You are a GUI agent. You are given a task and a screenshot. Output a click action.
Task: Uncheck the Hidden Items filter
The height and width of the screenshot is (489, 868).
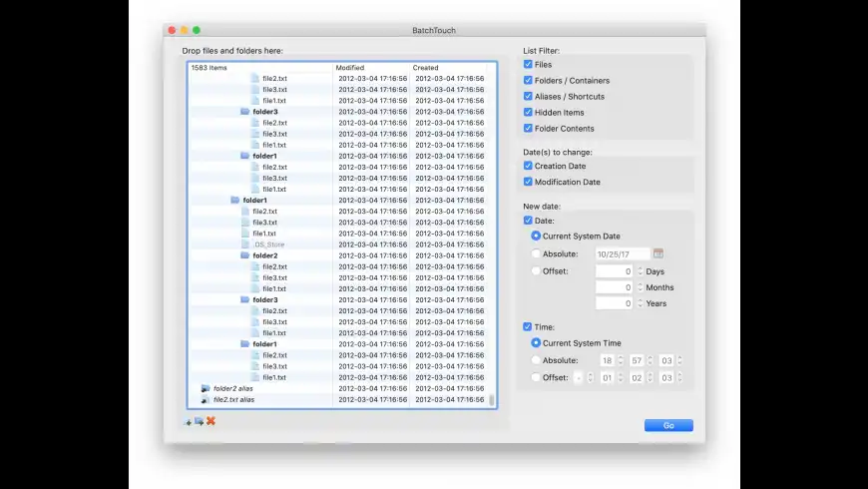(528, 113)
